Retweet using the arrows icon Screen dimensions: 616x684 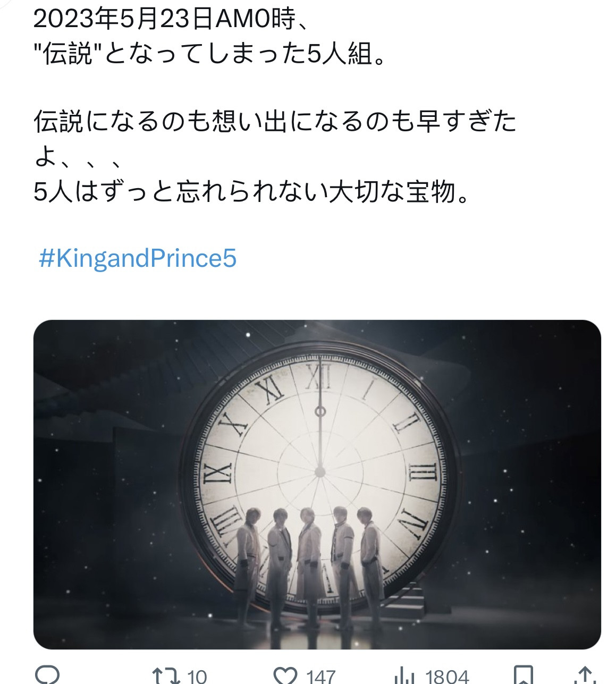(x=164, y=676)
